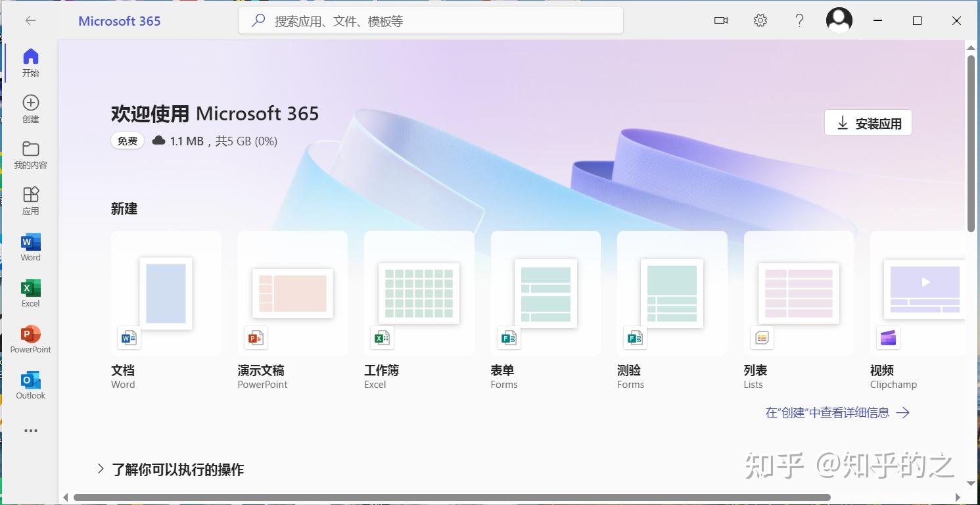Click the scroll left arrow
The image size is (980, 505).
(x=65, y=498)
